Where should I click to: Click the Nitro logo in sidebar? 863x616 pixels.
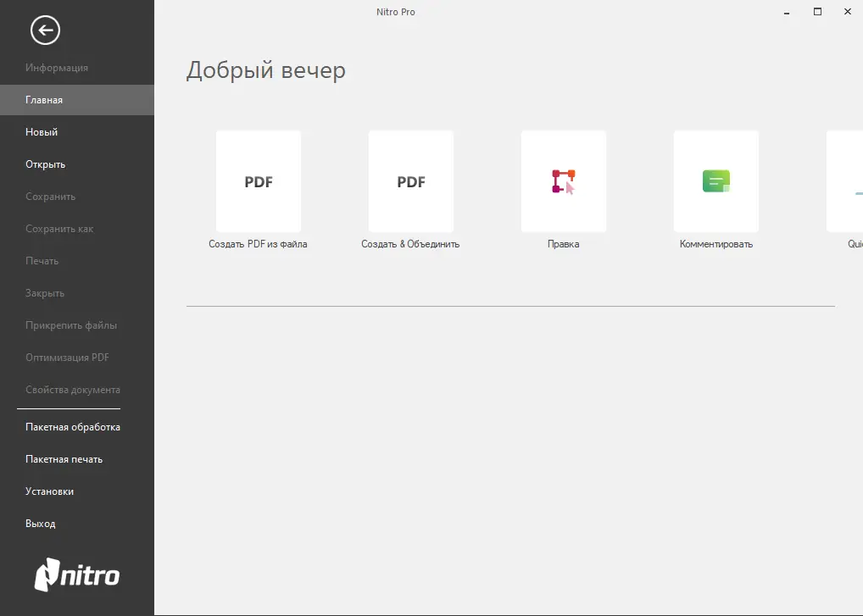pyautogui.click(x=76, y=574)
